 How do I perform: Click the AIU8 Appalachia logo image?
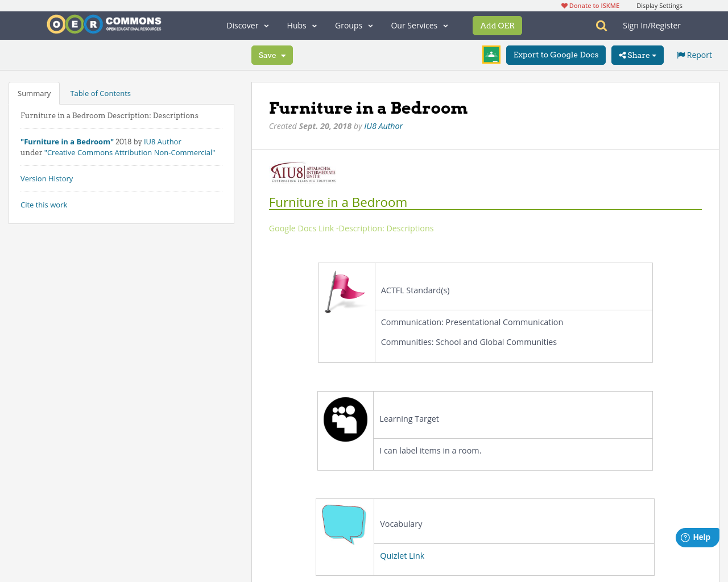click(303, 172)
